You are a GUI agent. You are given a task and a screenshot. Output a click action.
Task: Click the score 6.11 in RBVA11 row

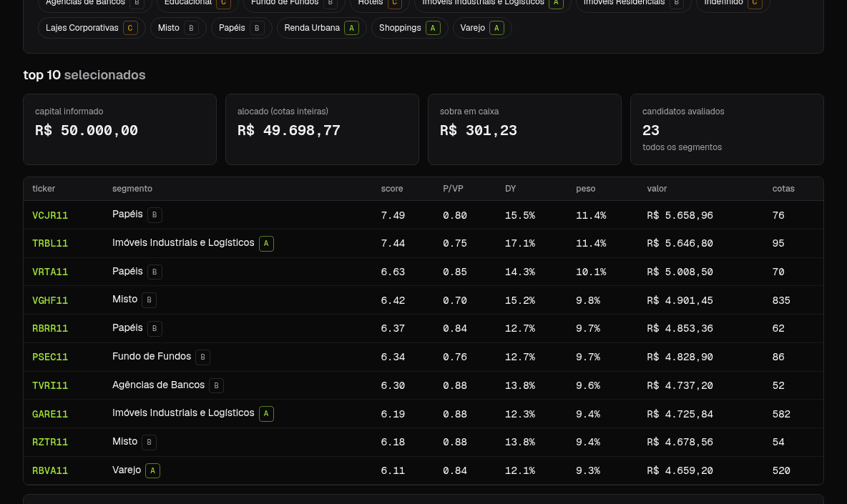click(x=393, y=471)
